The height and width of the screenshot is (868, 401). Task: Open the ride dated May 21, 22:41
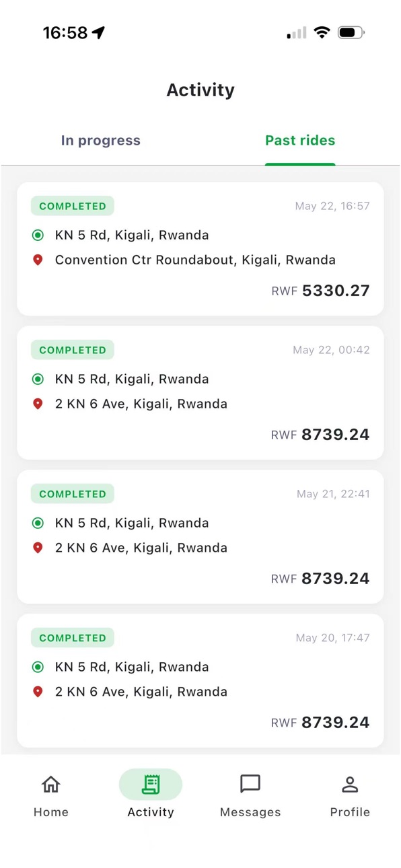[200, 536]
